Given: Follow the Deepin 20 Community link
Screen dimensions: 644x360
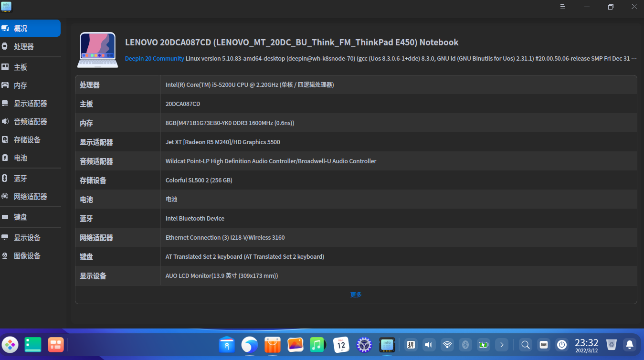Looking at the screenshot, I should coord(155,58).
